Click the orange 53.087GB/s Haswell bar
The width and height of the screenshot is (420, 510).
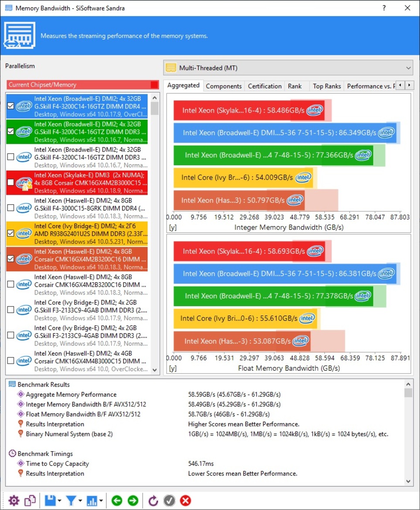pos(242,341)
